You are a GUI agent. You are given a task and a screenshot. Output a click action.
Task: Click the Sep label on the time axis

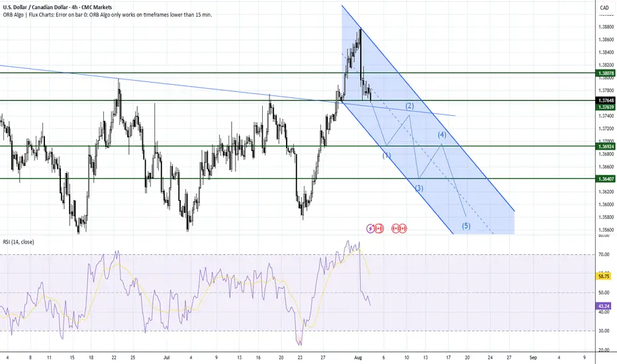tap(533, 357)
